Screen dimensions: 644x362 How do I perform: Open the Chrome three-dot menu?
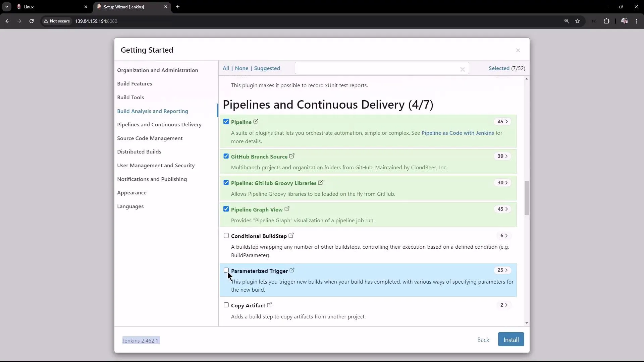(637, 21)
